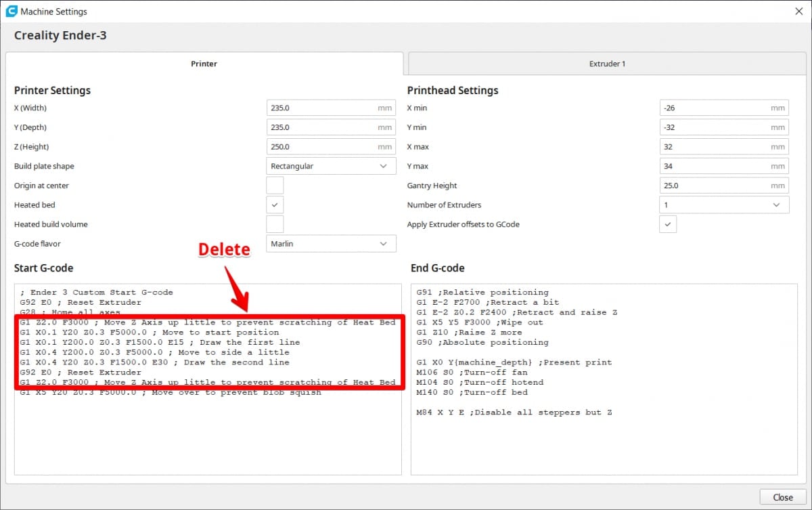Click the X (Width) input field
Screen dimensions: 812x510
pyautogui.click(x=331, y=108)
